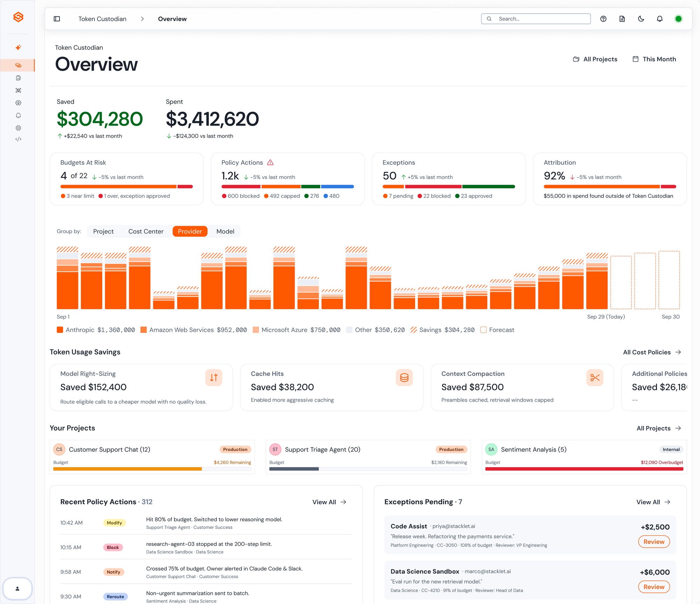This screenshot has width=700, height=604.
Task: Toggle the Other legend swatch
Action: tap(349, 330)
